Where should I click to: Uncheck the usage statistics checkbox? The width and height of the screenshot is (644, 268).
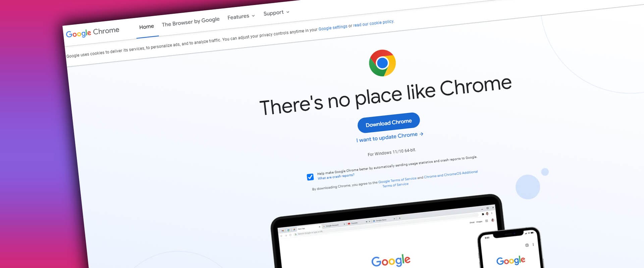tap(310, 177)
